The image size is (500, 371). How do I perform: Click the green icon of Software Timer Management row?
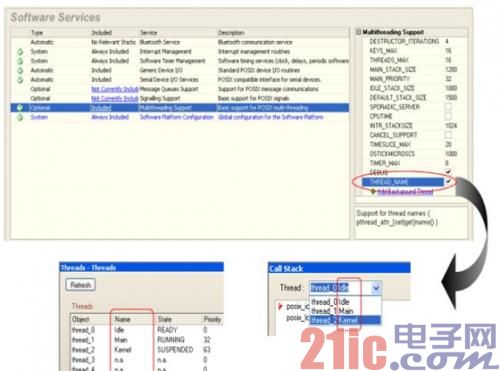20,61
